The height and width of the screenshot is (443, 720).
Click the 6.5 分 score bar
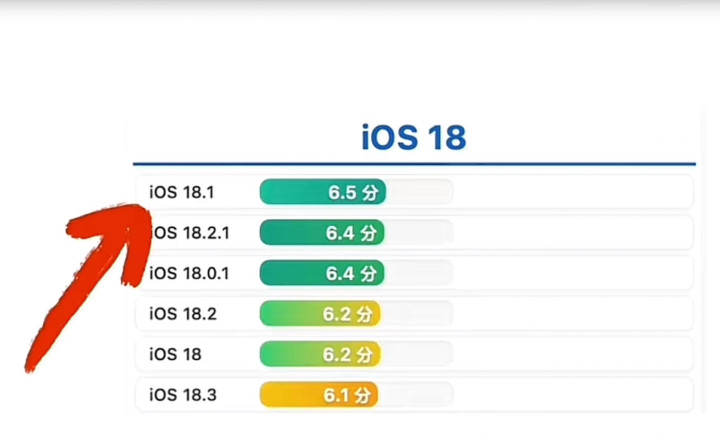(x=323, y=192)
